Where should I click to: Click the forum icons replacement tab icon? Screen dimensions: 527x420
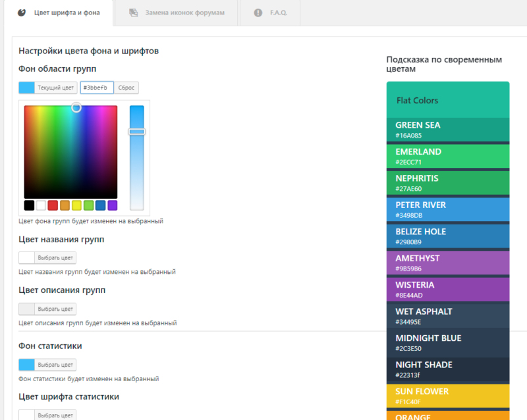(134, 13)
